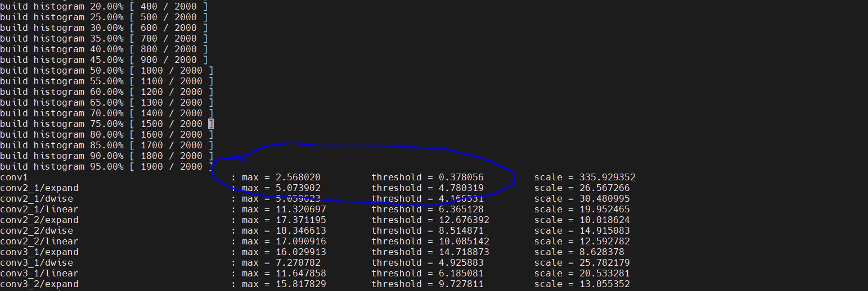This screenshot has height=291, width=868.
Task: Click max value 17.090916
Action: click(x=301, y=241)
